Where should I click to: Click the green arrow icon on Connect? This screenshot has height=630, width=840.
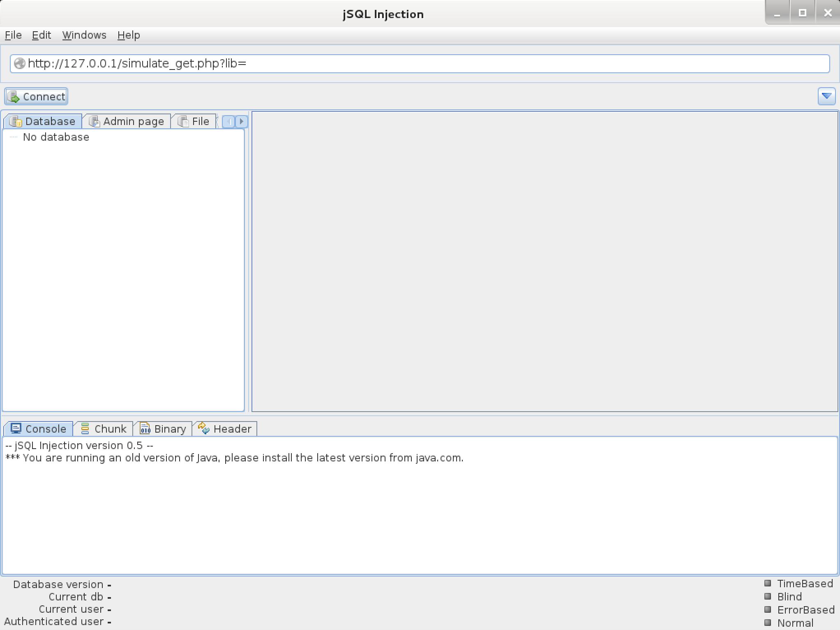pyautogui.click(x=14, y=97)
